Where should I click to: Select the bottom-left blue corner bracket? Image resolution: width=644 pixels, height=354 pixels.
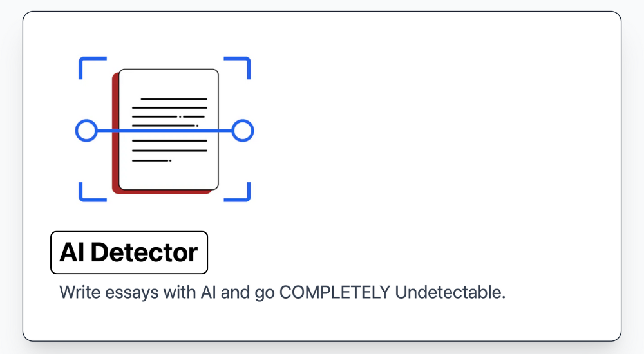click(92, 192)
